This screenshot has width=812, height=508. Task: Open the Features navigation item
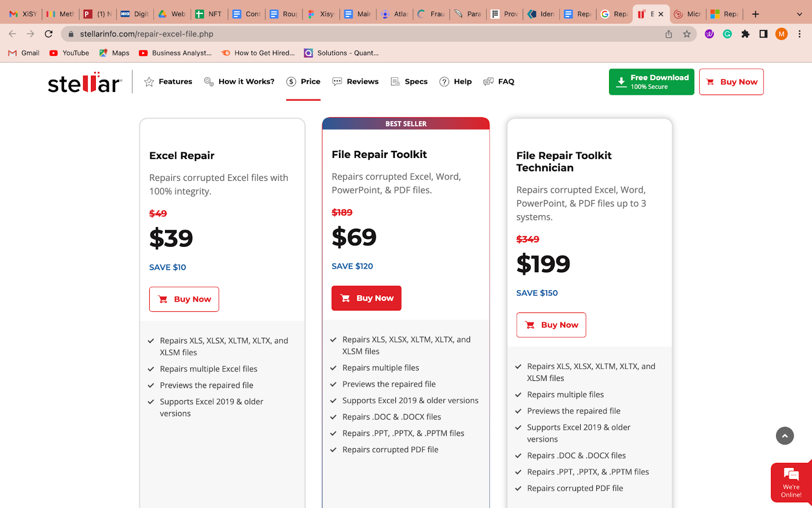tap(168, 82)
